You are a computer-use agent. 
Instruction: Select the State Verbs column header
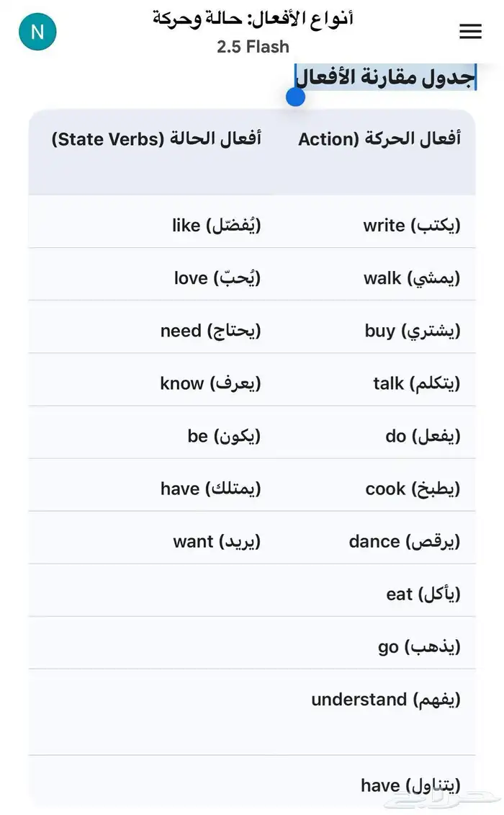pos(156,139)
